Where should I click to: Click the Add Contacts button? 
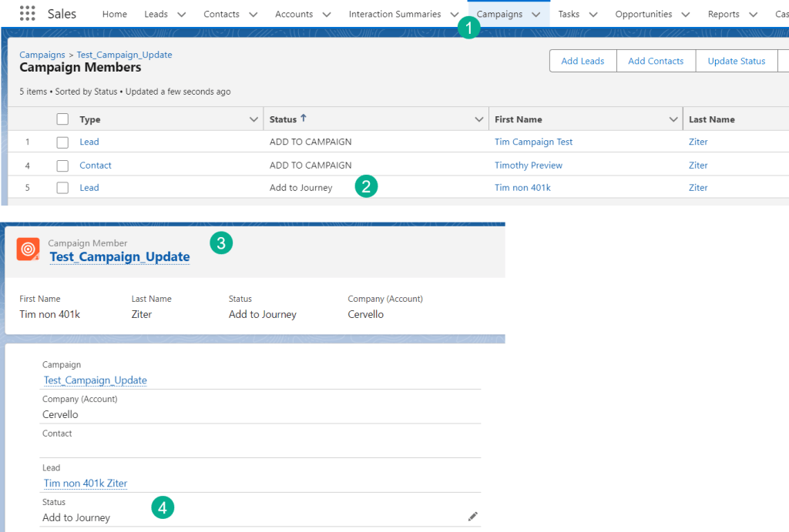click(656, 61)
